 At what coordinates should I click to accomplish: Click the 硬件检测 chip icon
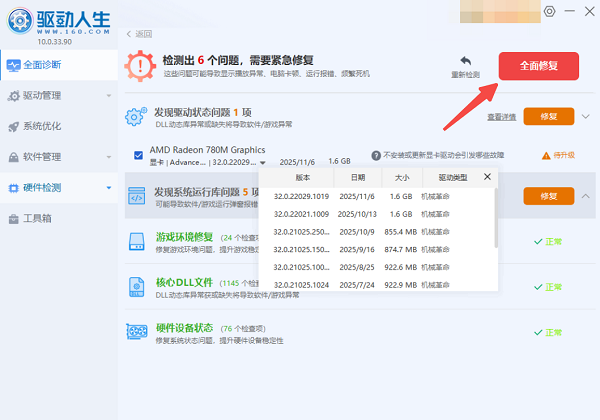pos(14,188)
